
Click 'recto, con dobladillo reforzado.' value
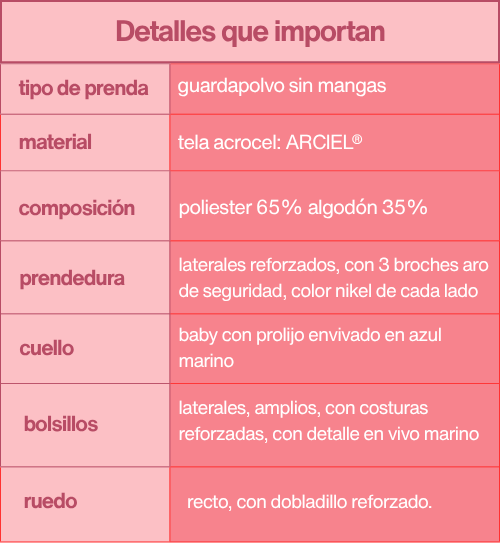click(309, 502)
